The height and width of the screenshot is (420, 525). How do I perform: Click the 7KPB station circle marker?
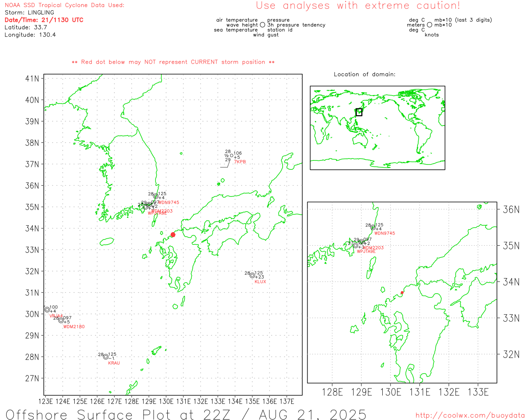tap(231, 155)
